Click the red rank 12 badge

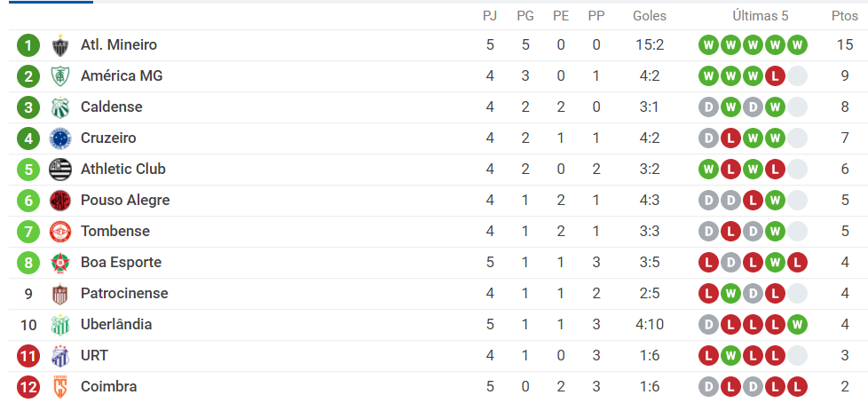click(x=28, y=386)
